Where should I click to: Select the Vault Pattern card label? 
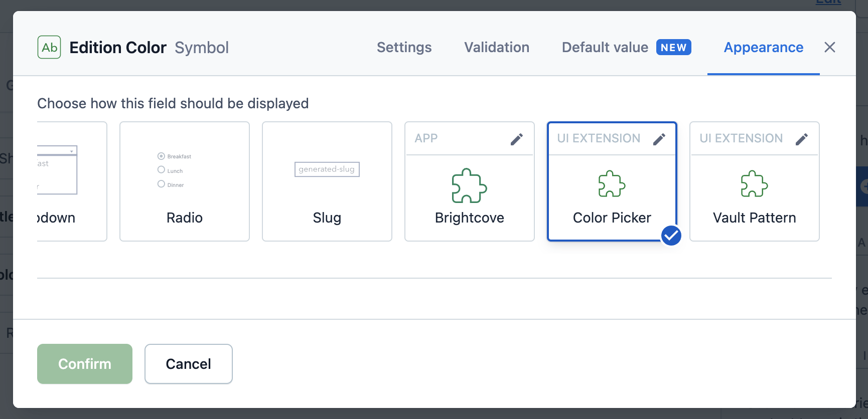pos(754,218)
